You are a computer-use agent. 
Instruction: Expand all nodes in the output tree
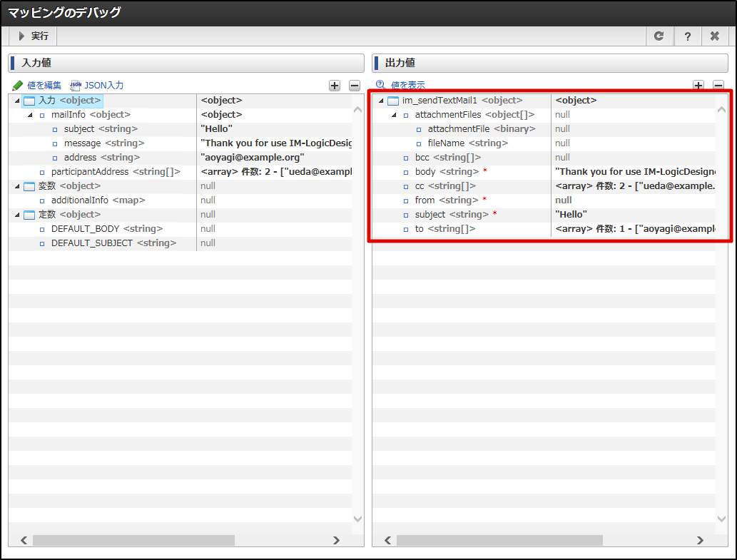point(698,85)
